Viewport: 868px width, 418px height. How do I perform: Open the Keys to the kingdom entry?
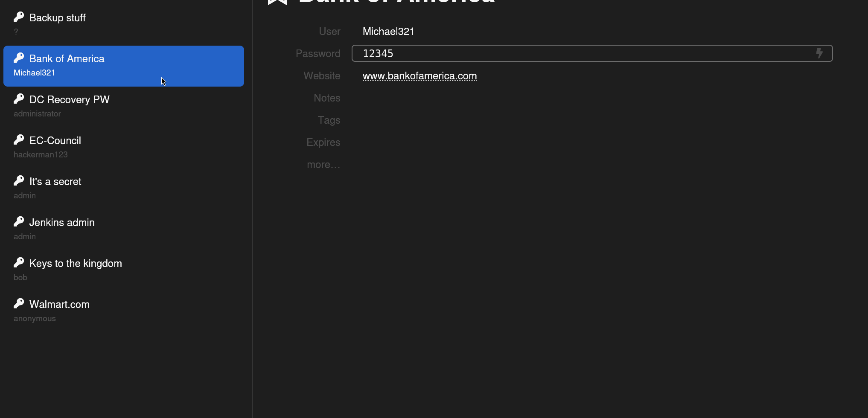tap(124, 270)
